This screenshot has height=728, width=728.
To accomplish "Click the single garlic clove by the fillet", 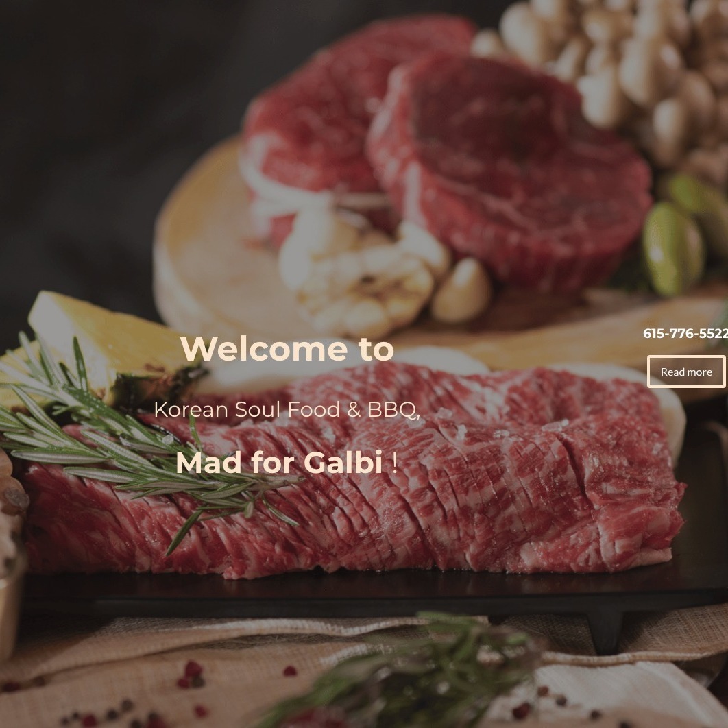I will pyautogui.click(x=461, y=291).
